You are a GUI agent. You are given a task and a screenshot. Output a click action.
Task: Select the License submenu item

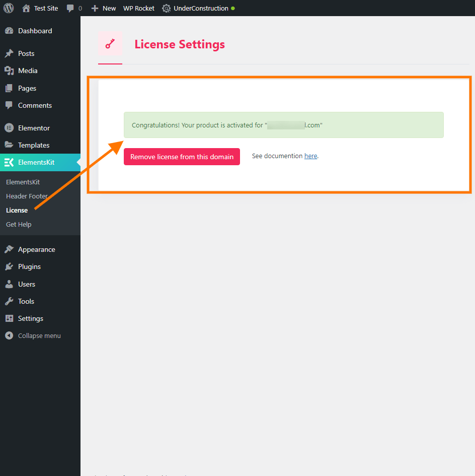coord(17,211)
